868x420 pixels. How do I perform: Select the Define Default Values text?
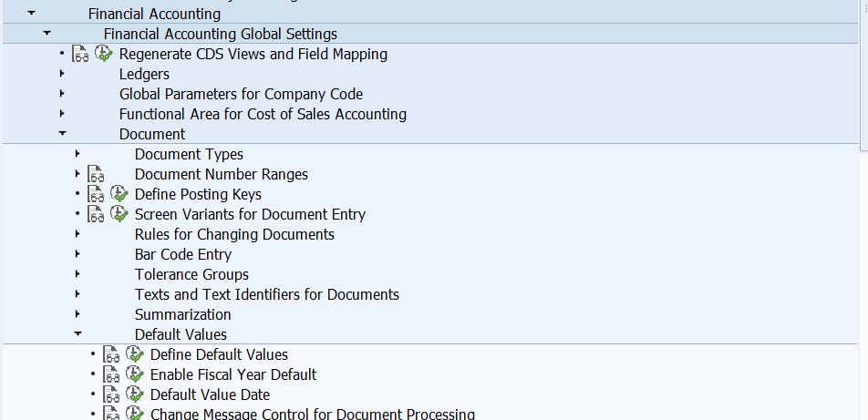219,354
